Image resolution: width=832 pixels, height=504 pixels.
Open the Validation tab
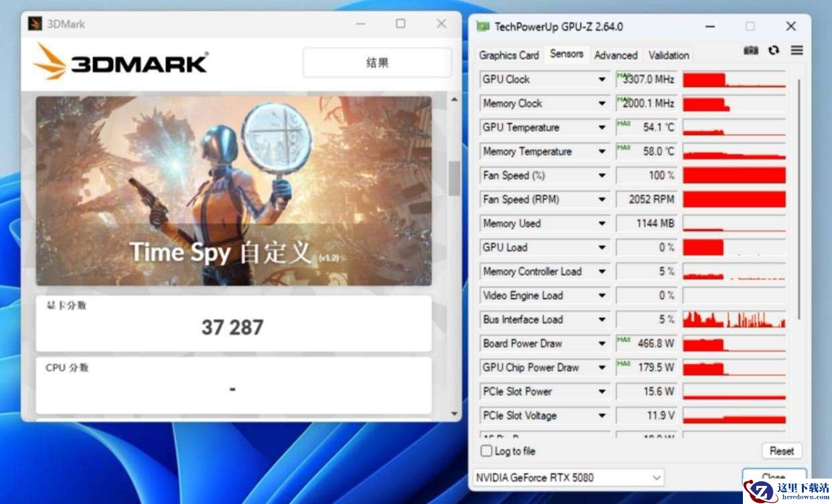coord(668,55)
